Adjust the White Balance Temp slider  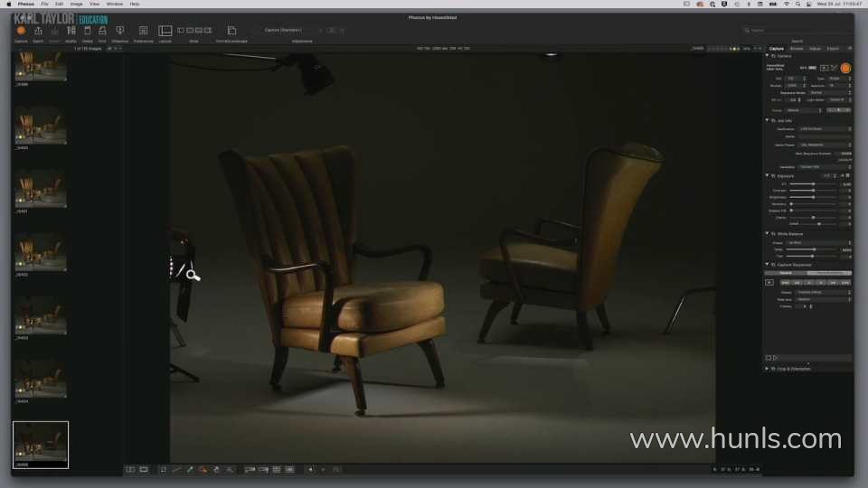(x=813, y=249)
